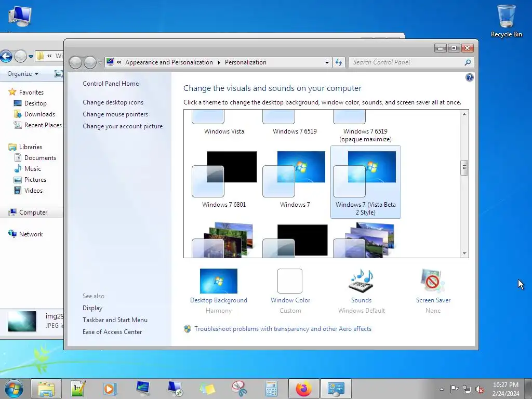
Task: Open Change mouse pointers link
Action: point(115,114)
